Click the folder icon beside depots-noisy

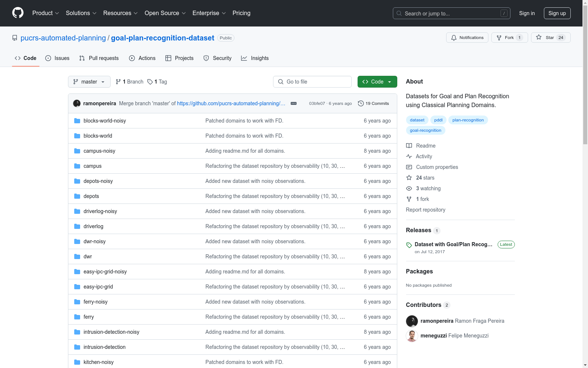(x=77, y=181)
